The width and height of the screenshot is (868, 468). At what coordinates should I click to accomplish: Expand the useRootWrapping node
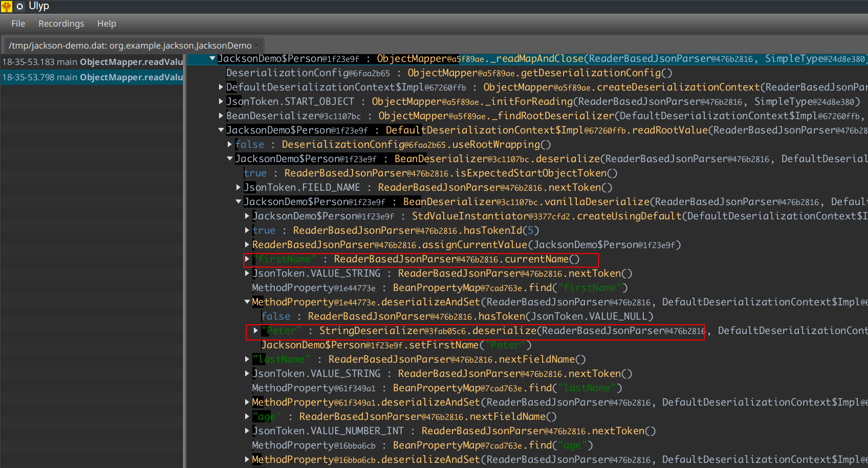pos(230,145)
